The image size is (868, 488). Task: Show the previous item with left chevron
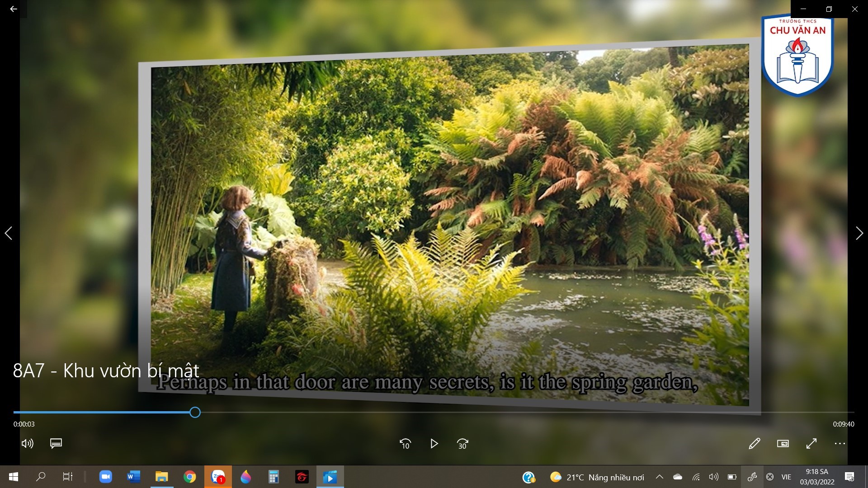[9, 233]
